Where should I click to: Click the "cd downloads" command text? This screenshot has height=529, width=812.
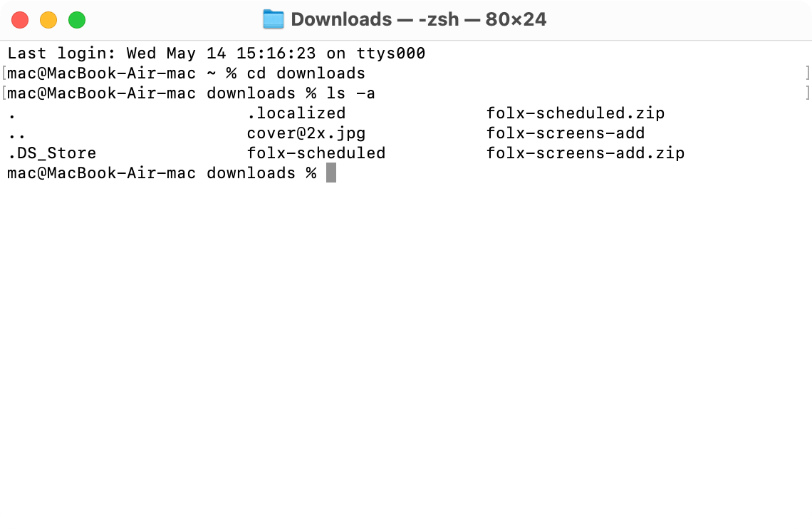[x=306, y=73]
